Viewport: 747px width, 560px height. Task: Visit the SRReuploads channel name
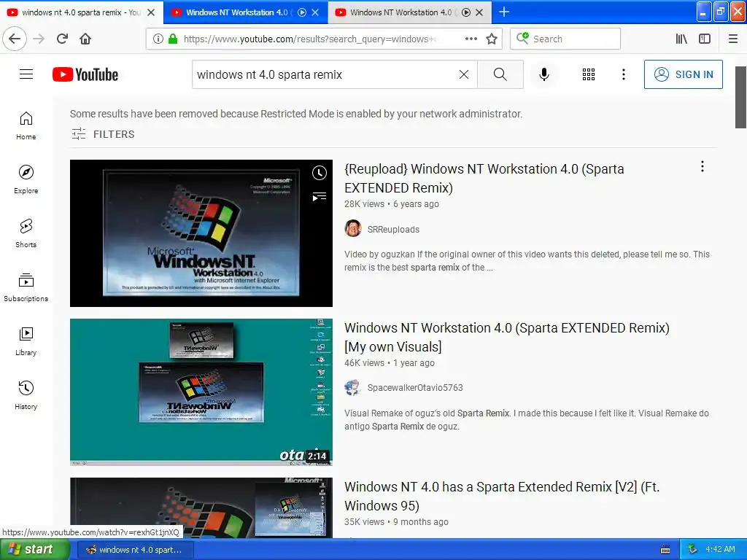click(393, 229)
